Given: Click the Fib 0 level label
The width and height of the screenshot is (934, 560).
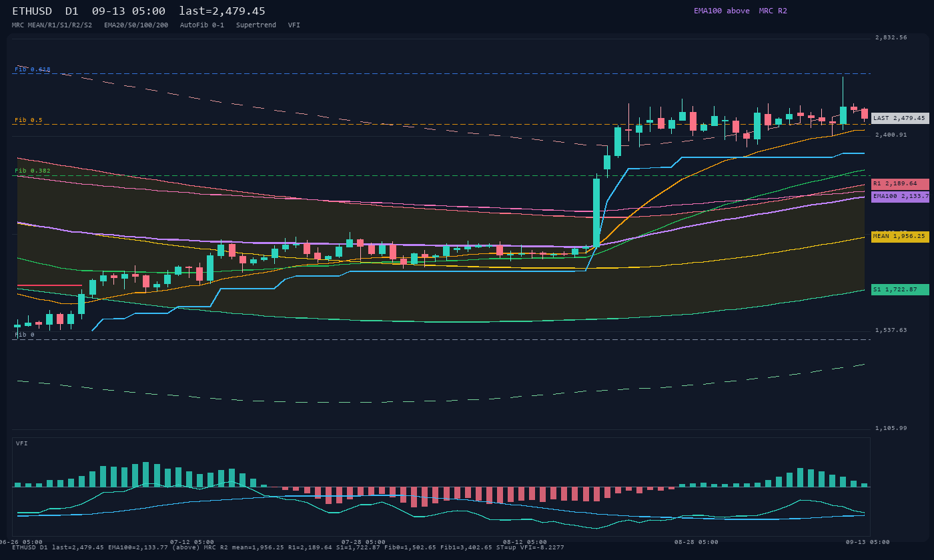Looking at the screenshot, I should click(25, 335).
